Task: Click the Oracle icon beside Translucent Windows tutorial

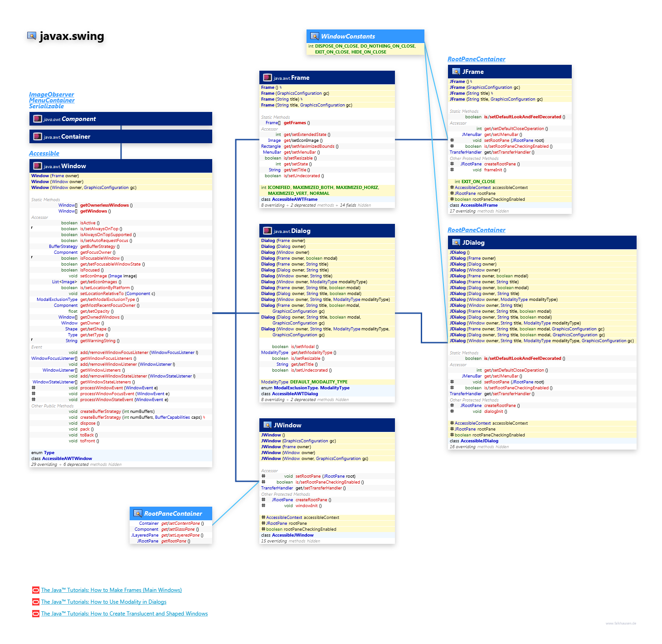Action: [36, 614]
